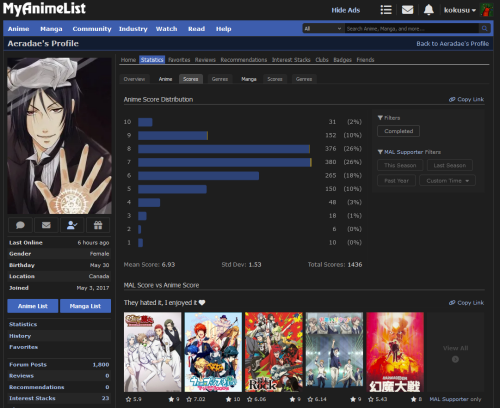Open the list menu icon in header
This screenshot has height=408, width=500.
pyautogui.click(x=386, y=10)
